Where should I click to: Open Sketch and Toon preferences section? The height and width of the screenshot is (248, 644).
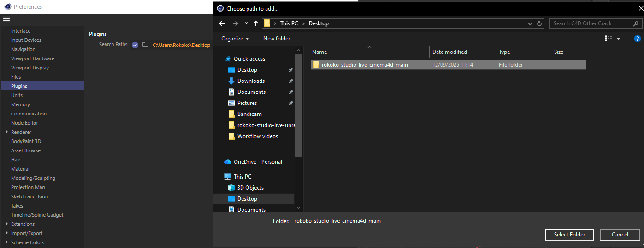click(x=30, y=196)
